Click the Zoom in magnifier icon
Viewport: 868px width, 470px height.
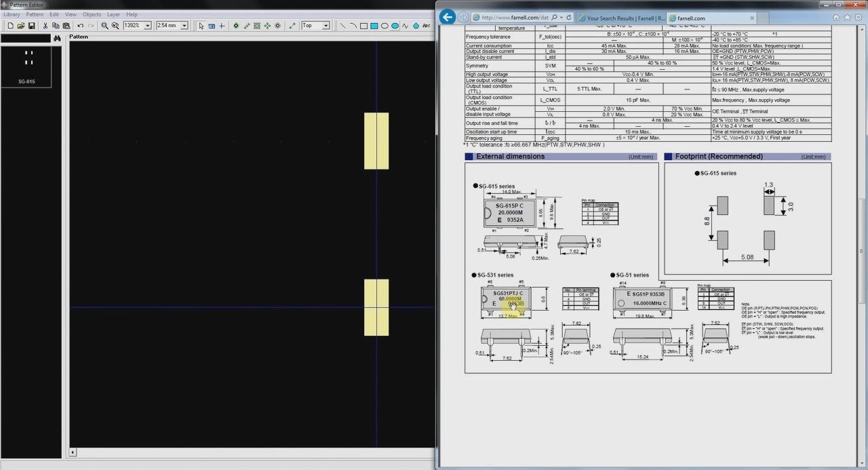(104, 26)
